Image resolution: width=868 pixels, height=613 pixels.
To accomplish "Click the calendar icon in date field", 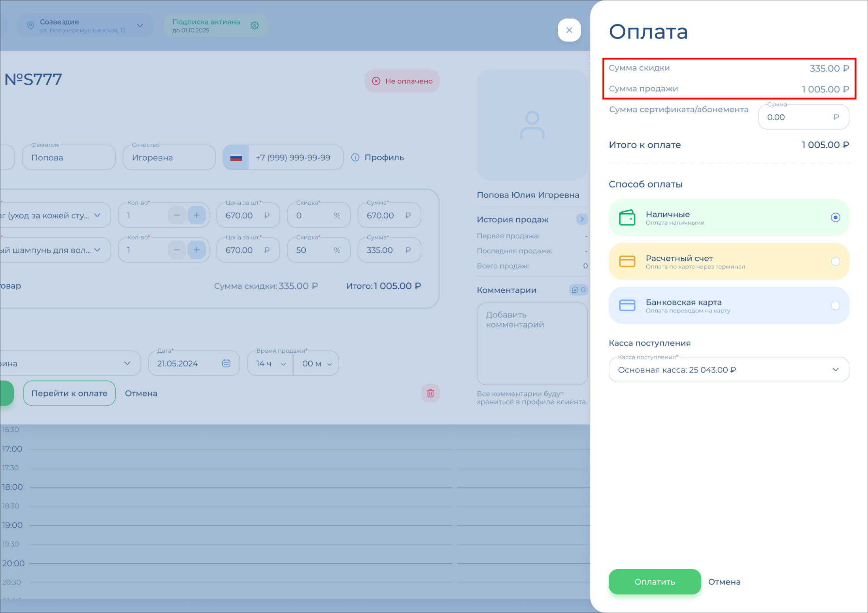I will pyautogui.click(x=226, y=363).
